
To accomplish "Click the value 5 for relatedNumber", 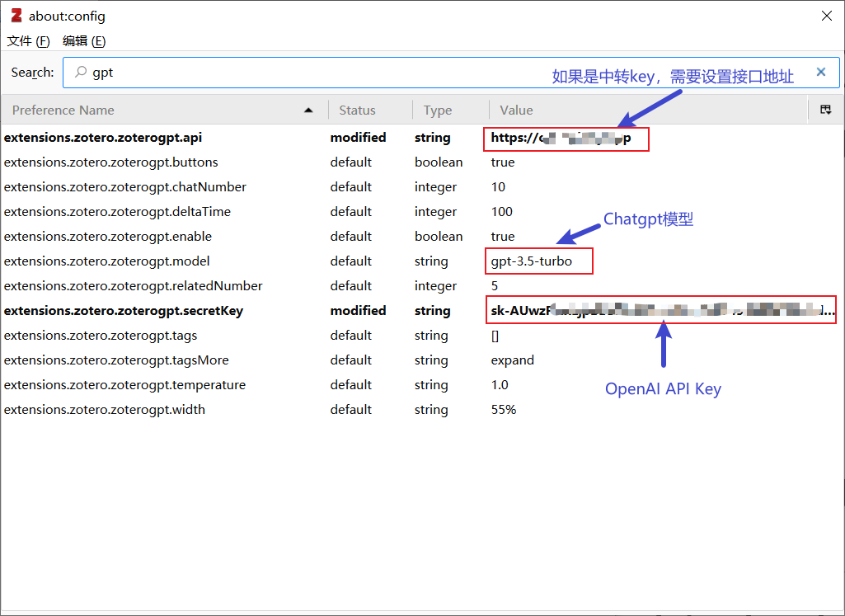I will pos(494,286).
